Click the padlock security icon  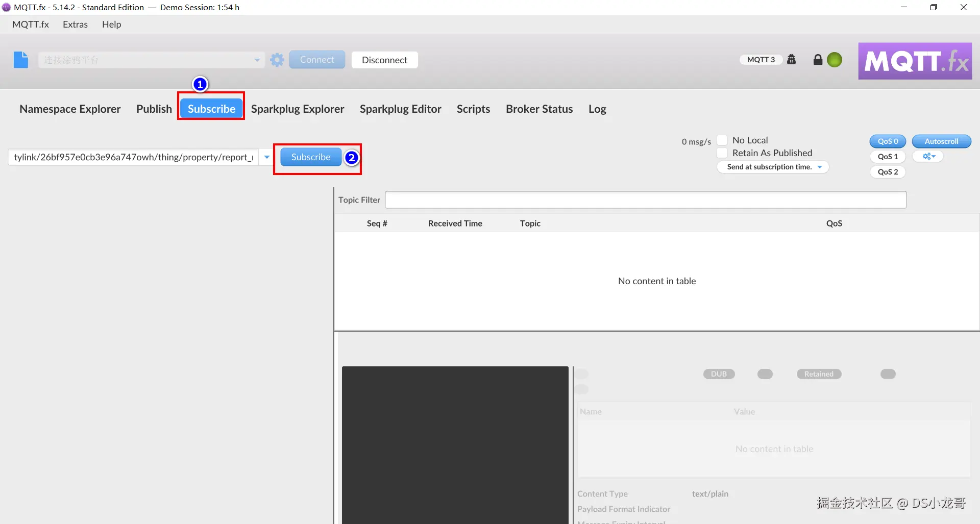[818, 60]
